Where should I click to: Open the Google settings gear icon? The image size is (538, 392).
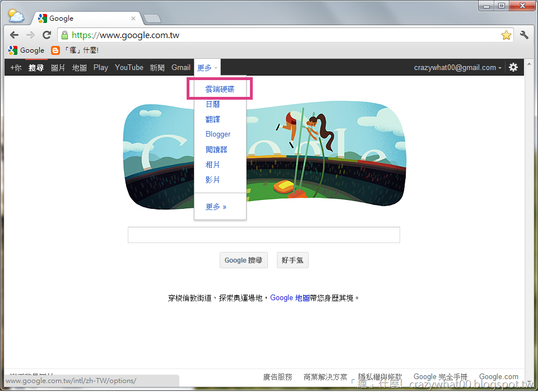point(513,67)
